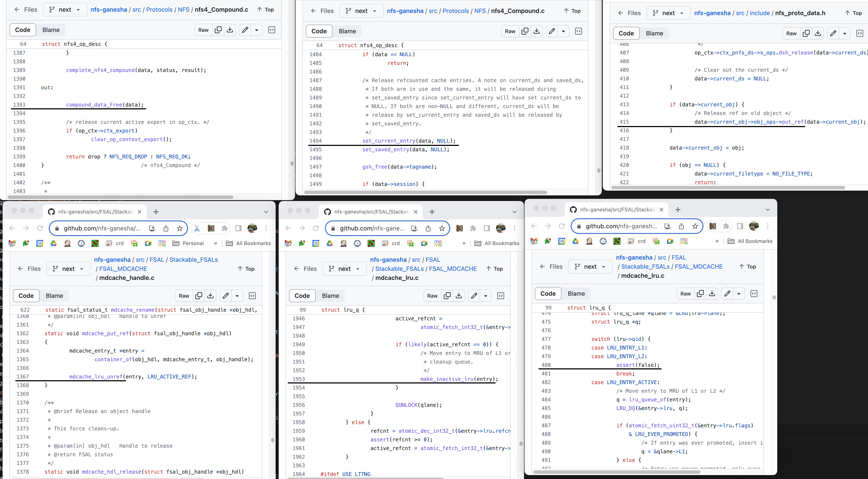Select the Code tab in nfs4_Compound.c
Screen dimensions: 868x479
click(23, 30)
